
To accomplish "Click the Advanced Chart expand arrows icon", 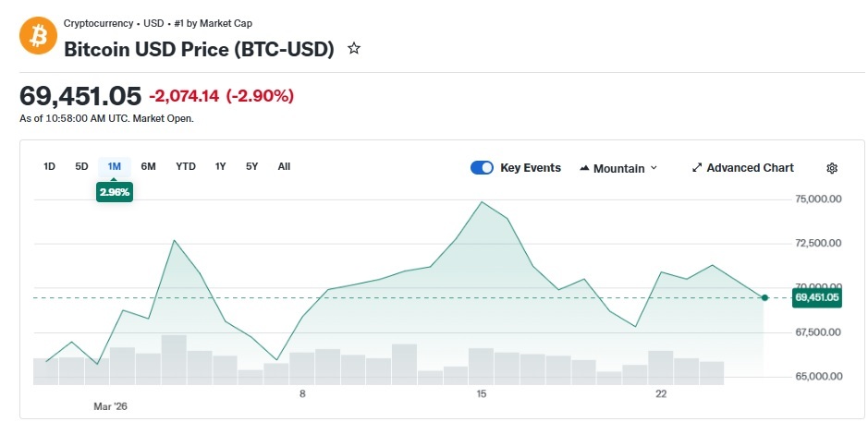I will [697, 168].
